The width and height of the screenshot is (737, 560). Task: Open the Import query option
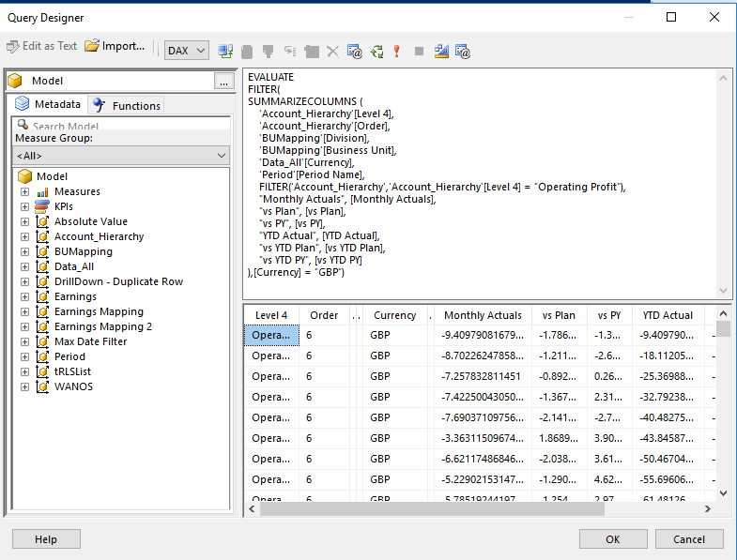(x=115, y=46)
